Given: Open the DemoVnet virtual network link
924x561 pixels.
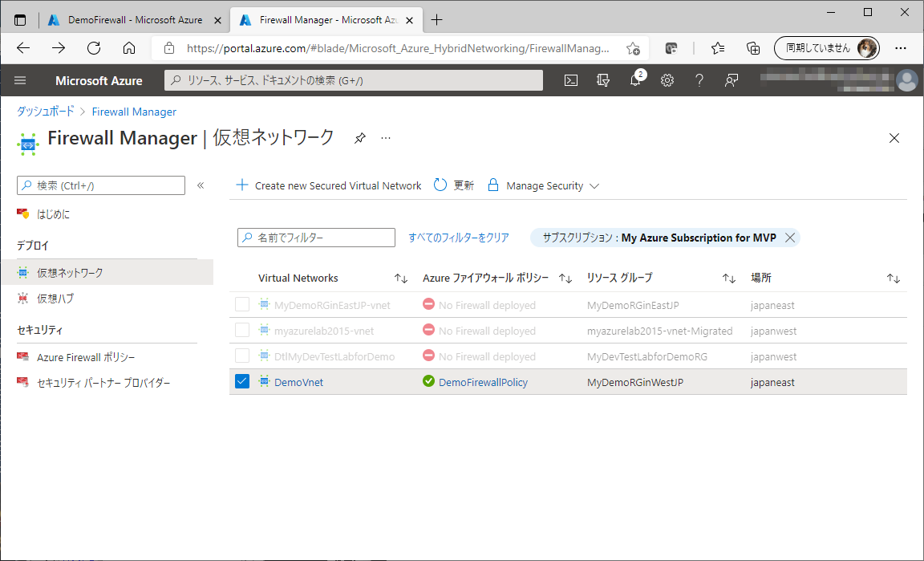Looking at the screenshot, I should [298, 382].
